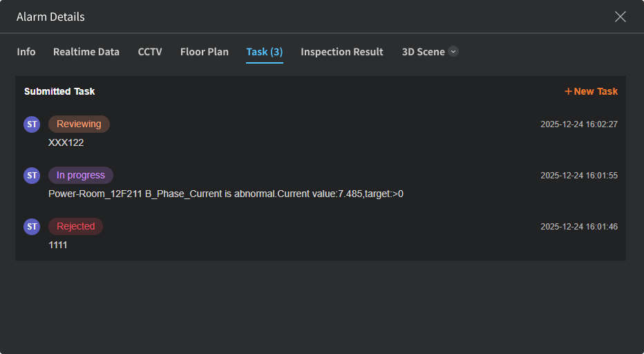The height and width of the screenshot is (354, 644).
Task: Click the Rejected status badge
Action: coord(76,226)
